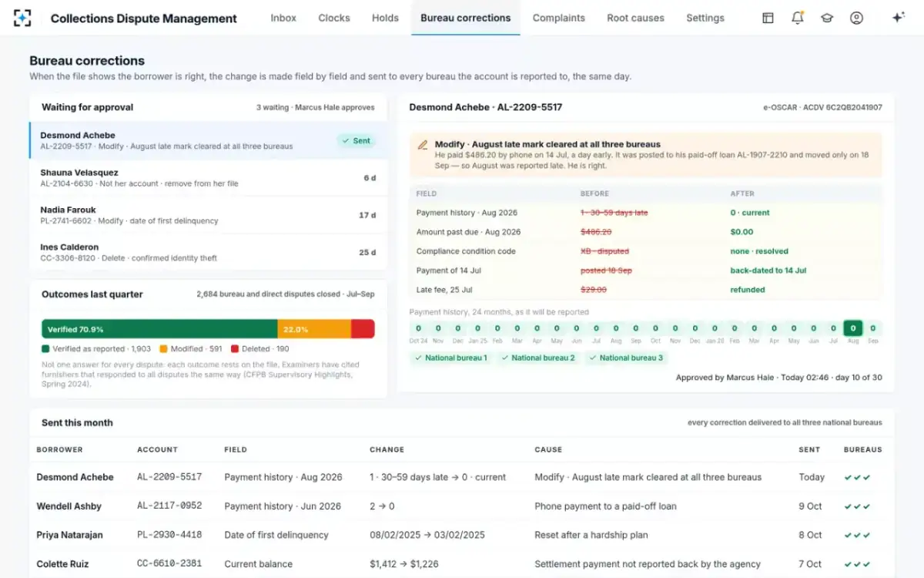Image resolution: width=924 pixels, height=578 pixels.
Task: Click the "refunded" late fee value
Action: [748, 290]
